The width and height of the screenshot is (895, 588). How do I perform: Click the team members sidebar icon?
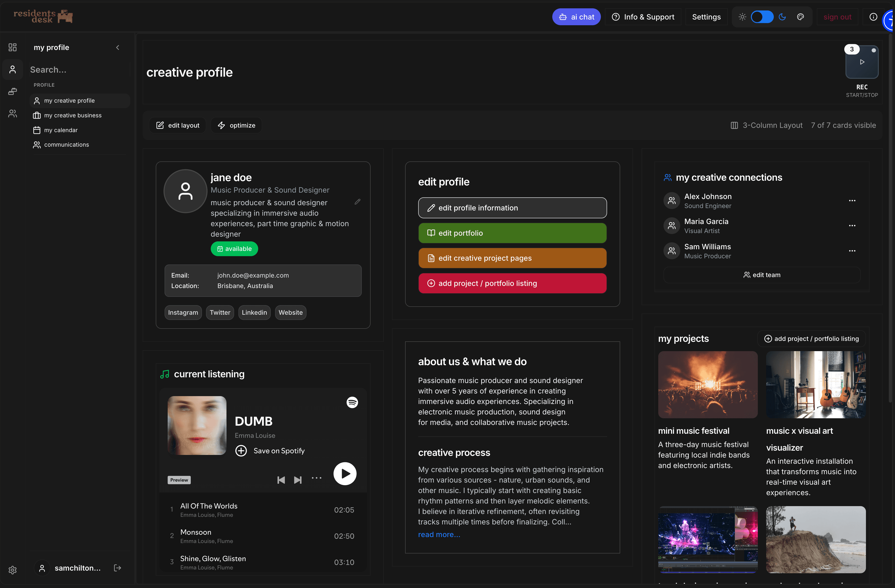pos(12,114)
